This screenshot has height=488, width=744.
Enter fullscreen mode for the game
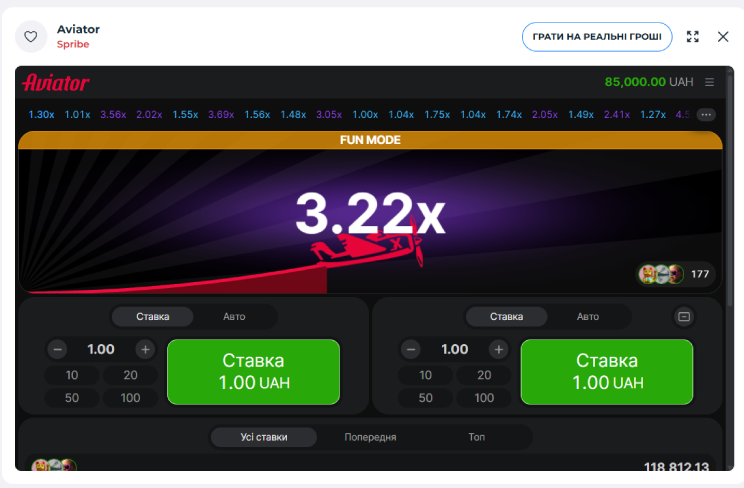click(692, 37)
